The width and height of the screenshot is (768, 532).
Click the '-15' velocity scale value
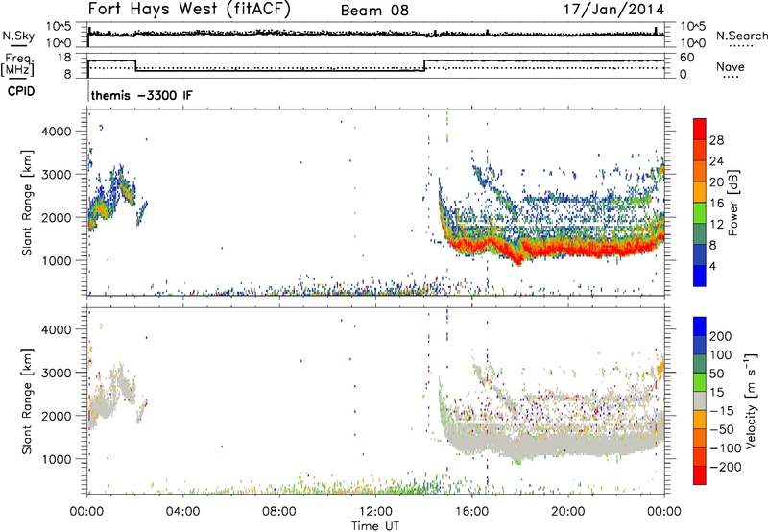(721, 411)
